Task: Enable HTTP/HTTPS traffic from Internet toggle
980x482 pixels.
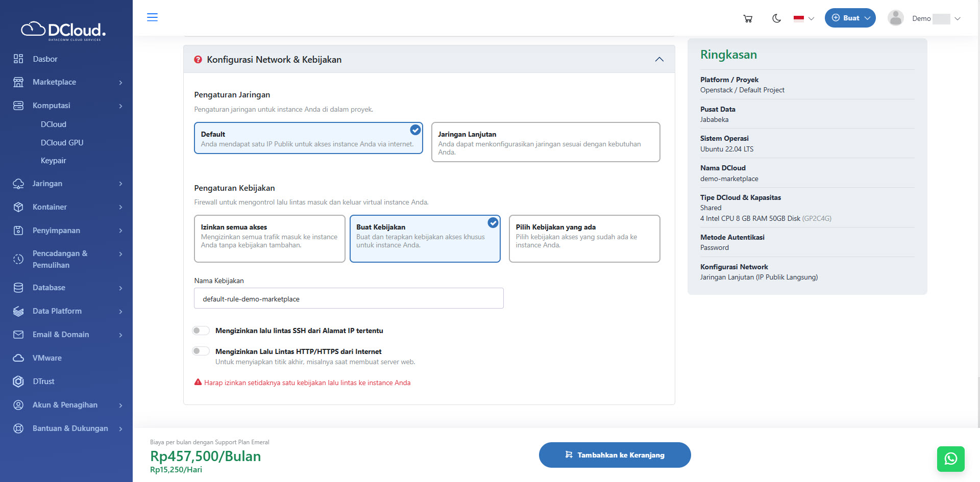Action: point(201,351)
